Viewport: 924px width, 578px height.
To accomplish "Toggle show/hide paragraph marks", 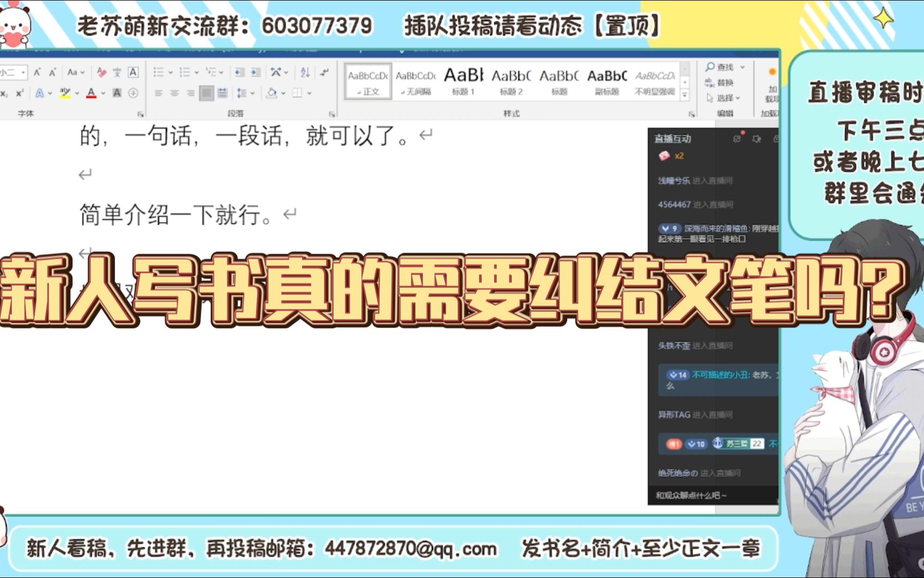I will (x=324, y=72).
